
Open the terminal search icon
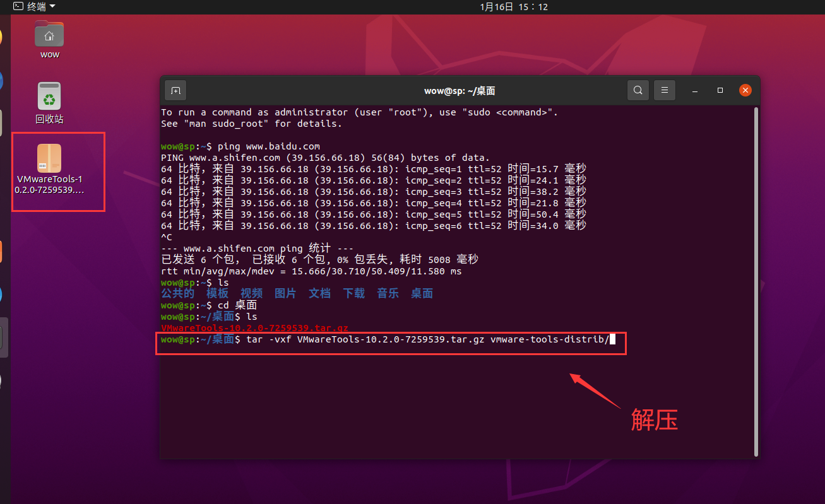[638, 90]
